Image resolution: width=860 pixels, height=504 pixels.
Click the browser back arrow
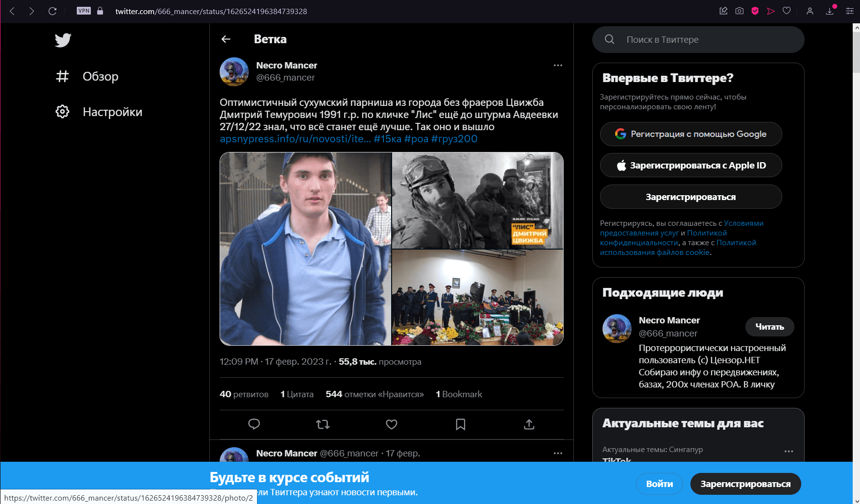12,11
